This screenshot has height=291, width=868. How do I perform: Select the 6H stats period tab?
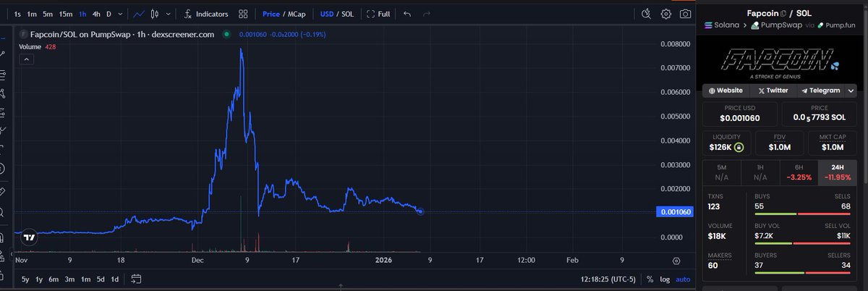799,172
